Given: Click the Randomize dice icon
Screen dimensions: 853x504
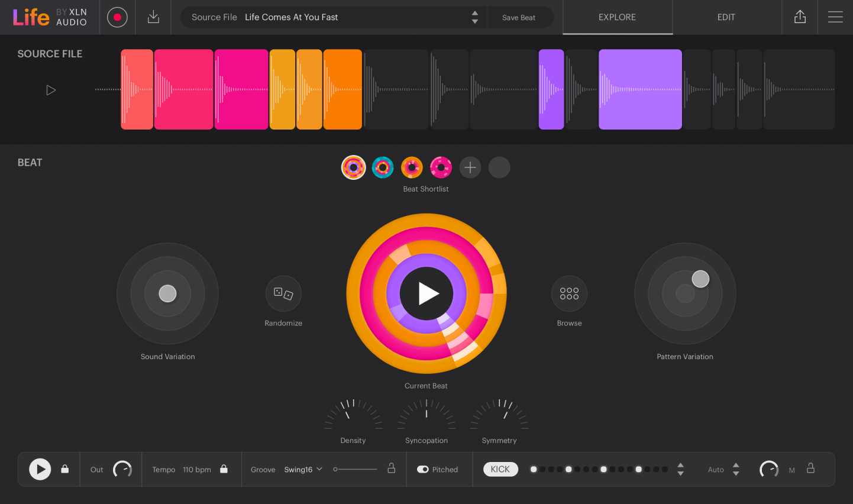Looking at the screenshot, I should (283, 293).
